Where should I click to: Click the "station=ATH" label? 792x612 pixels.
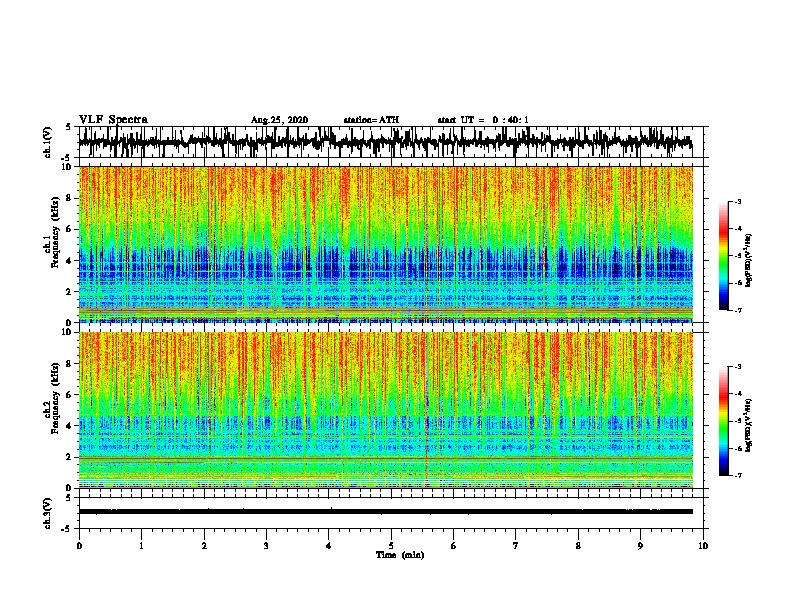(371, 120)
